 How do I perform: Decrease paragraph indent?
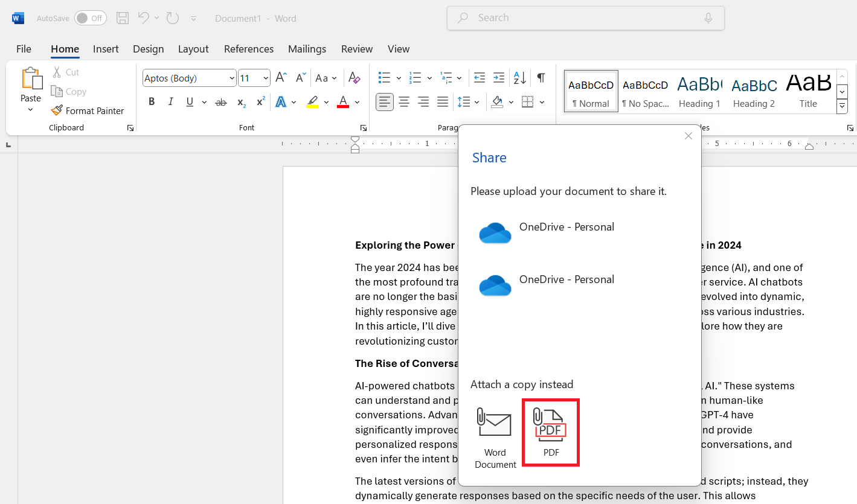(x=480, y=78)
